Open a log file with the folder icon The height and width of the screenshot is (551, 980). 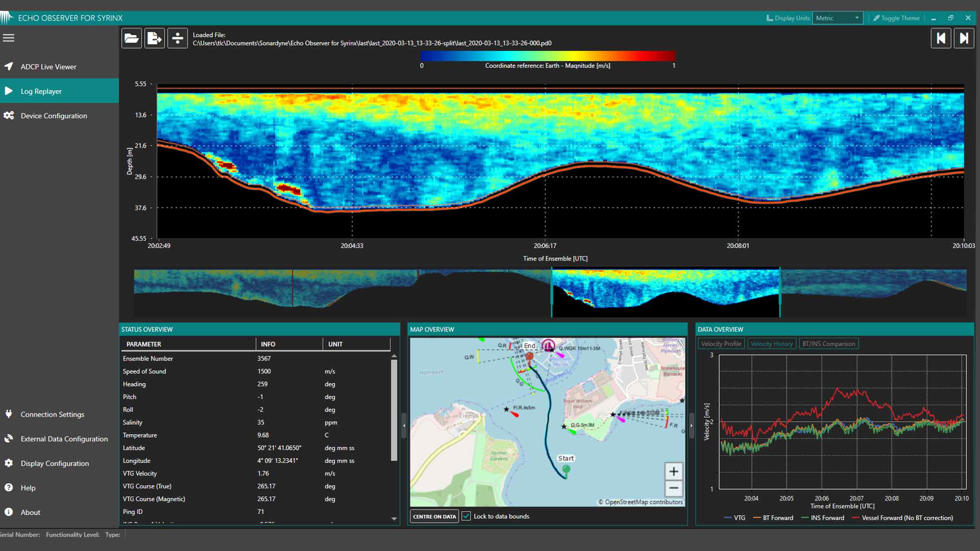tap(131, 38)
